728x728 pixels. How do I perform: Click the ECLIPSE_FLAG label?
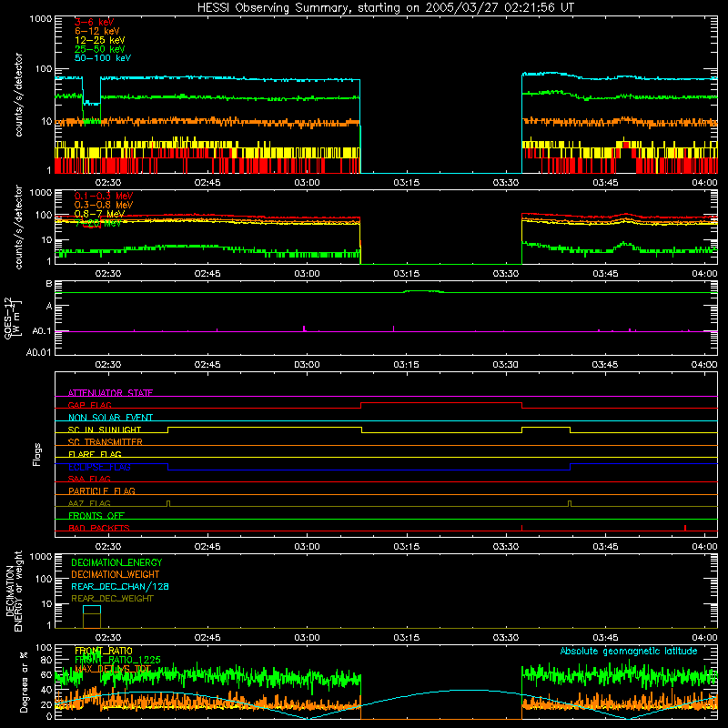[99, 467]
